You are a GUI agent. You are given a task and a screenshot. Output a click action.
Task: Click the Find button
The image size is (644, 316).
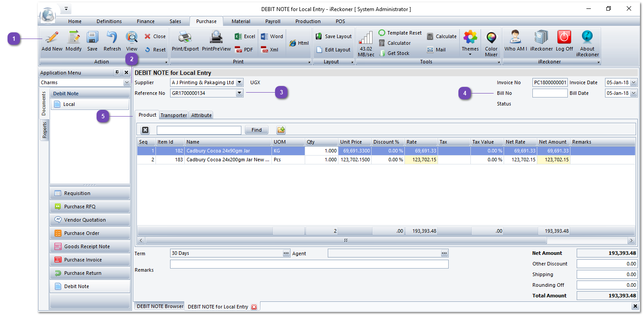(256, 130)
